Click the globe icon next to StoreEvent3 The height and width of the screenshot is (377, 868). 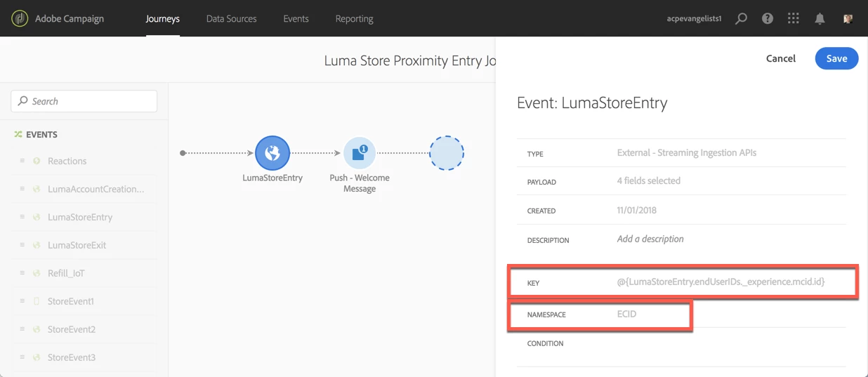pos(37,357)
